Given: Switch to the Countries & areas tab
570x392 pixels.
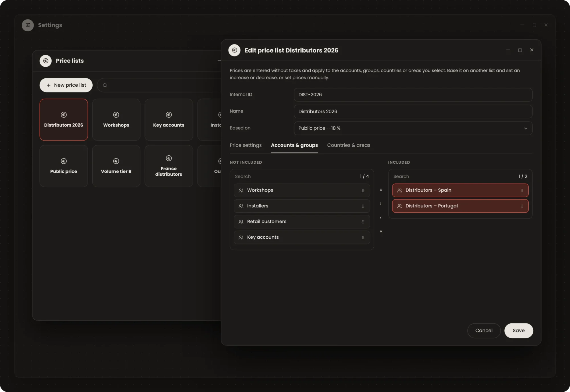Looking at the screenshot, I should 349,145.
